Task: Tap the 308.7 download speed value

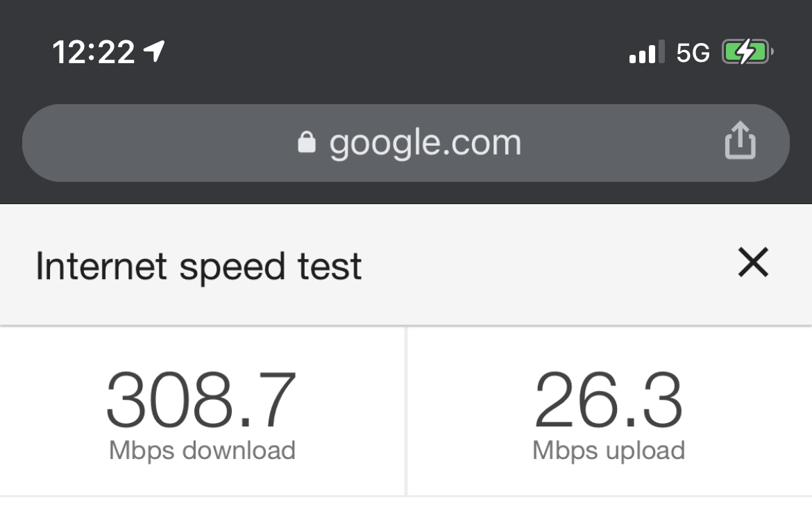Action: coord(201,401)
